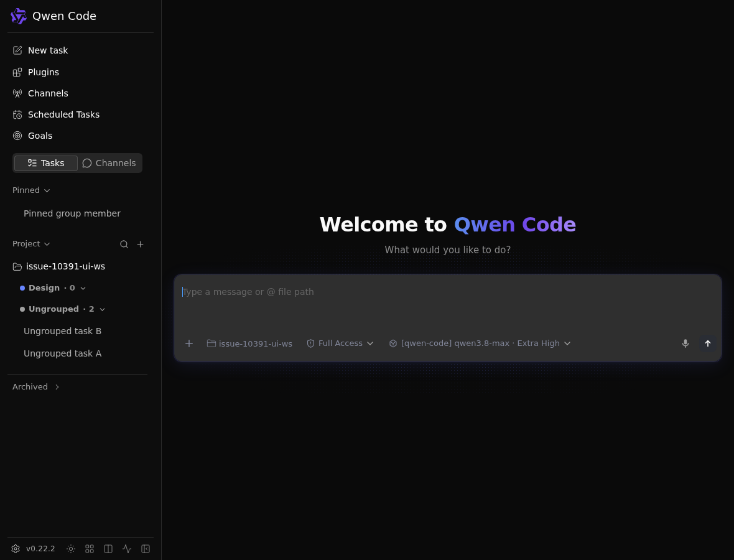Viewport: 734px width, 560px height.
Task: Search projects with the magnifier icon
Action: (124, 244)
